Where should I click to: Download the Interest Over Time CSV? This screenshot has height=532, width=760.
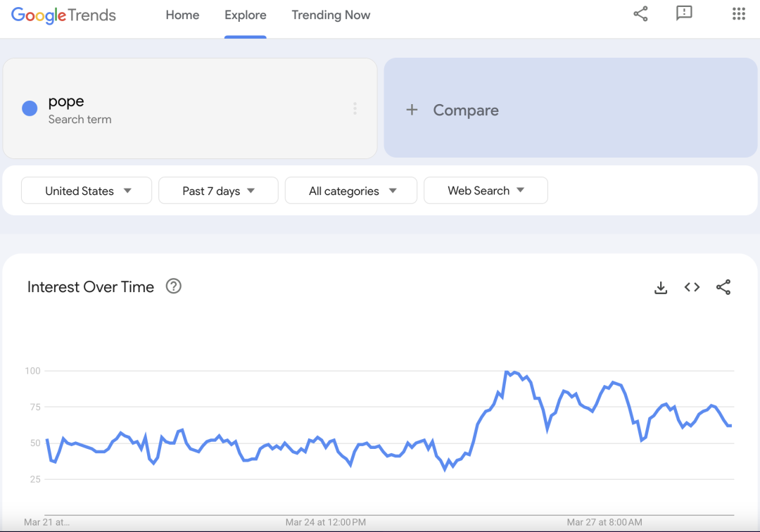(661, 287)
